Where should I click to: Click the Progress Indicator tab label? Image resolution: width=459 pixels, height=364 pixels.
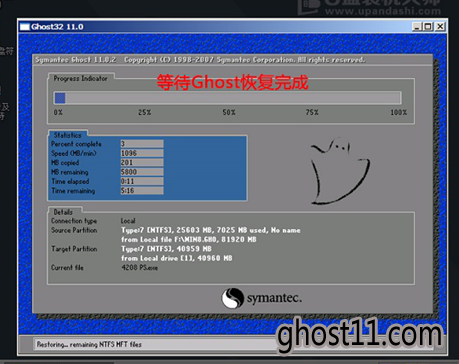pyautogui.click(x=81, y=78)
